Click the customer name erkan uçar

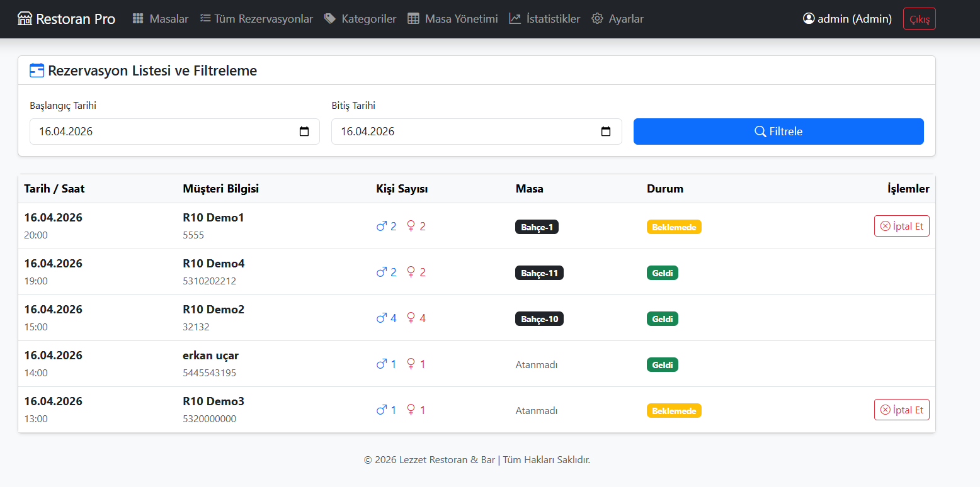pos(211,355)
